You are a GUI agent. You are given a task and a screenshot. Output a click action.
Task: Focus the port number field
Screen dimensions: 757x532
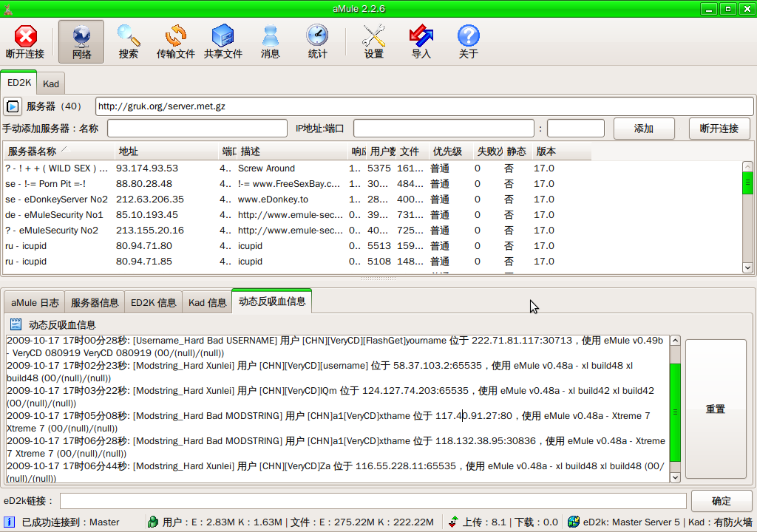point(575,129)
